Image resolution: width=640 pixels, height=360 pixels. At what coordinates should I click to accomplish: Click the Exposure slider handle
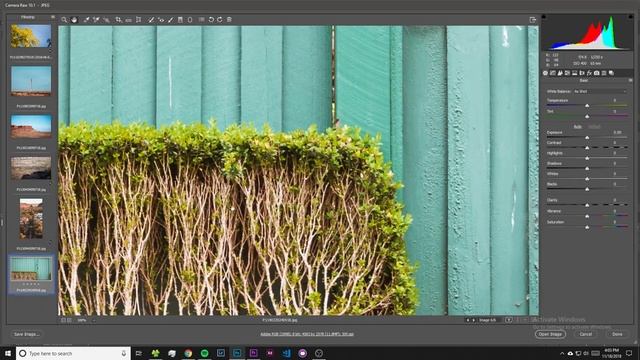point(587,138)
